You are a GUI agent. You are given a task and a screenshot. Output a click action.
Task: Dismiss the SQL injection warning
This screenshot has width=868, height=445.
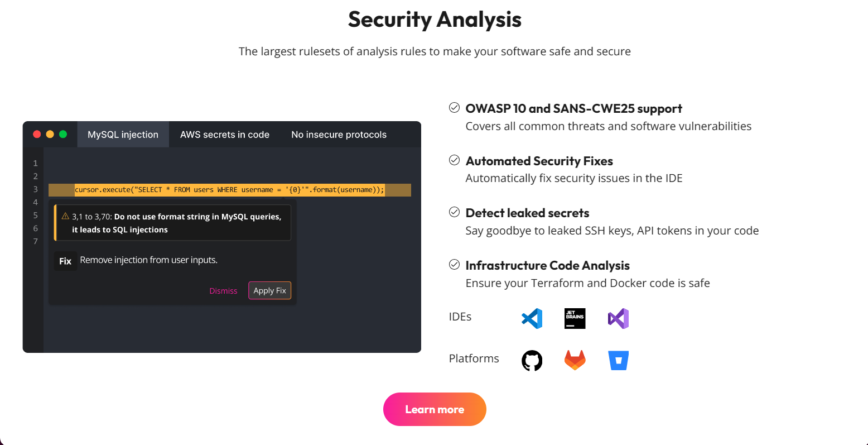[x=223, y=291]
